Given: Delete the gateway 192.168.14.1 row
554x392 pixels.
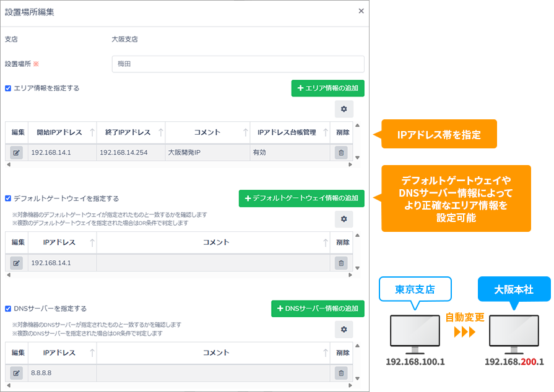Looking at the screenshot, I should [x=341, y=263].
